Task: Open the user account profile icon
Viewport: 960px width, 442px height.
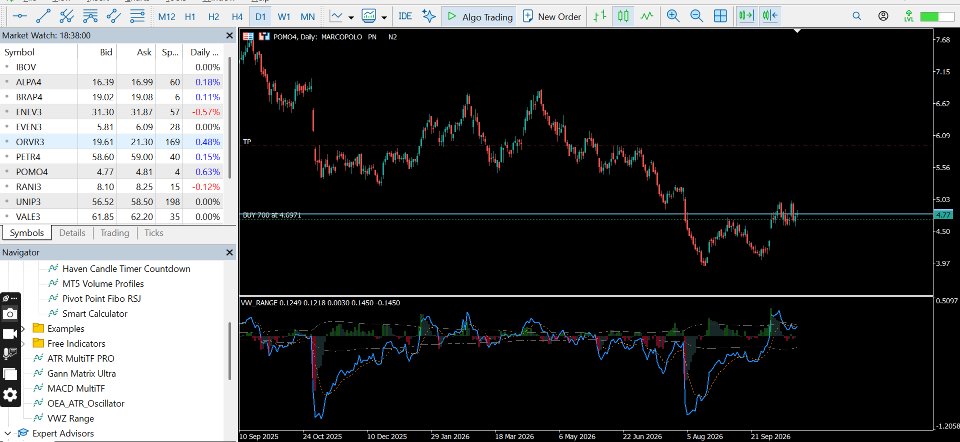Action: click(x=883, y=17)
